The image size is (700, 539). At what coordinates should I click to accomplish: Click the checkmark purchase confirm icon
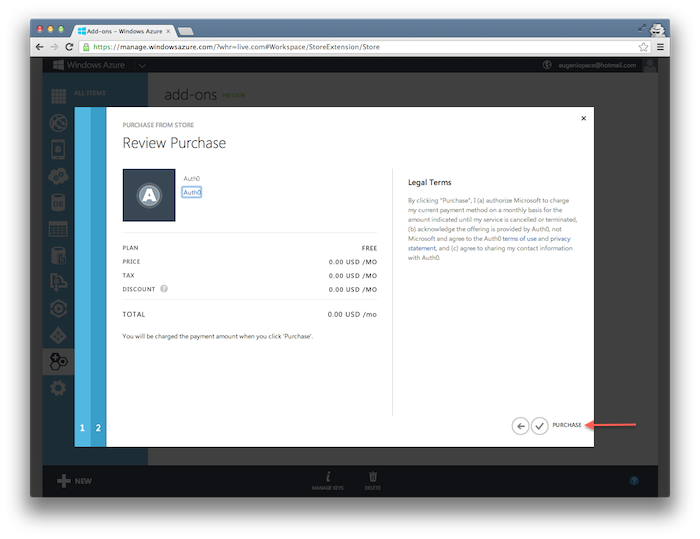(539, 426)
